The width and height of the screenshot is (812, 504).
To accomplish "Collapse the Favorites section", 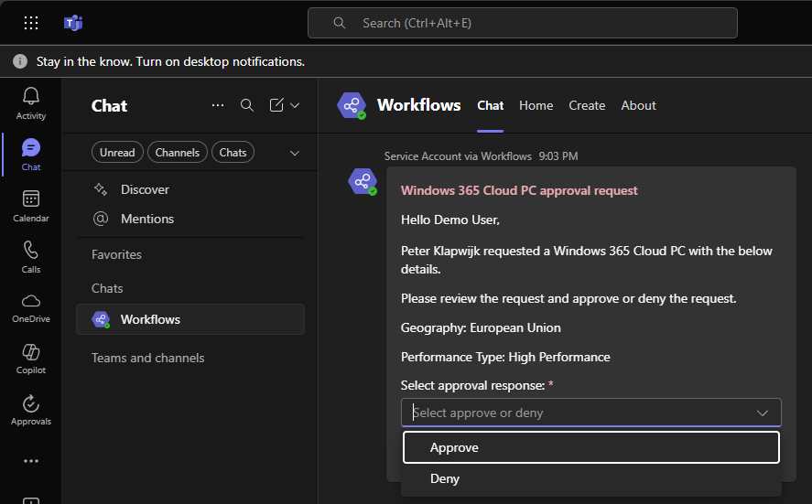I will click(x=116, y=254).
